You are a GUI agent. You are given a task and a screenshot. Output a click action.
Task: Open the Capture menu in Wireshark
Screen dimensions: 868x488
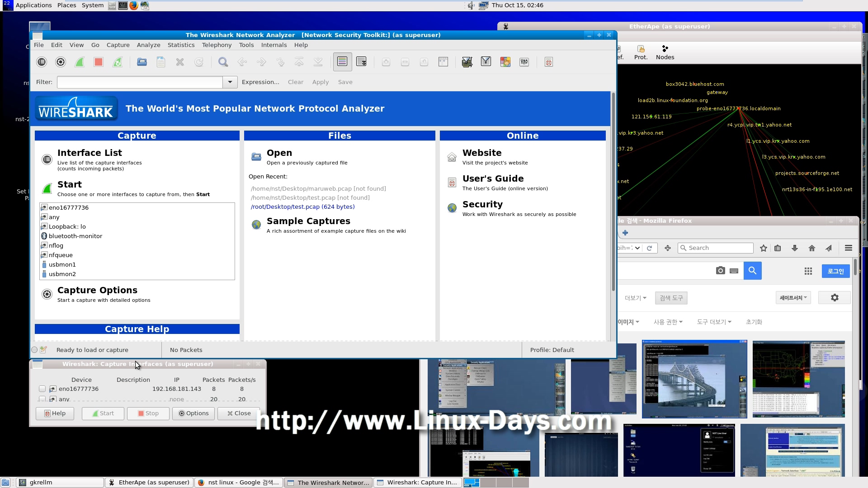click(118, 45)
